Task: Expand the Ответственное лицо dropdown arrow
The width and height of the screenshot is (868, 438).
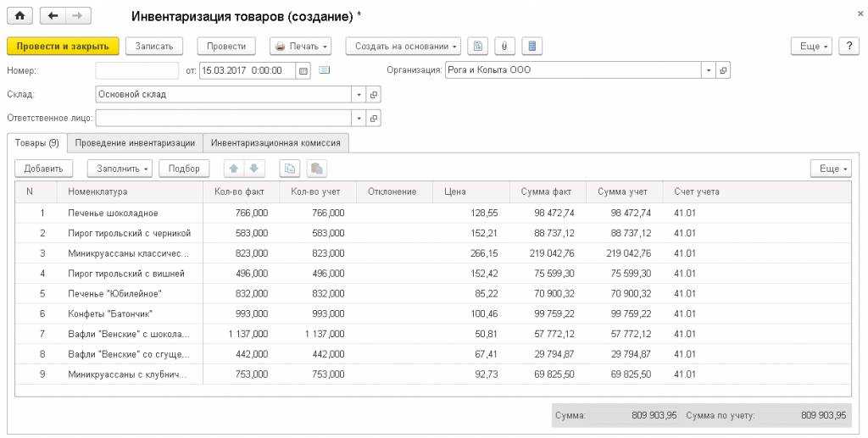Action: pyautogui.click(x=359, y=119)
